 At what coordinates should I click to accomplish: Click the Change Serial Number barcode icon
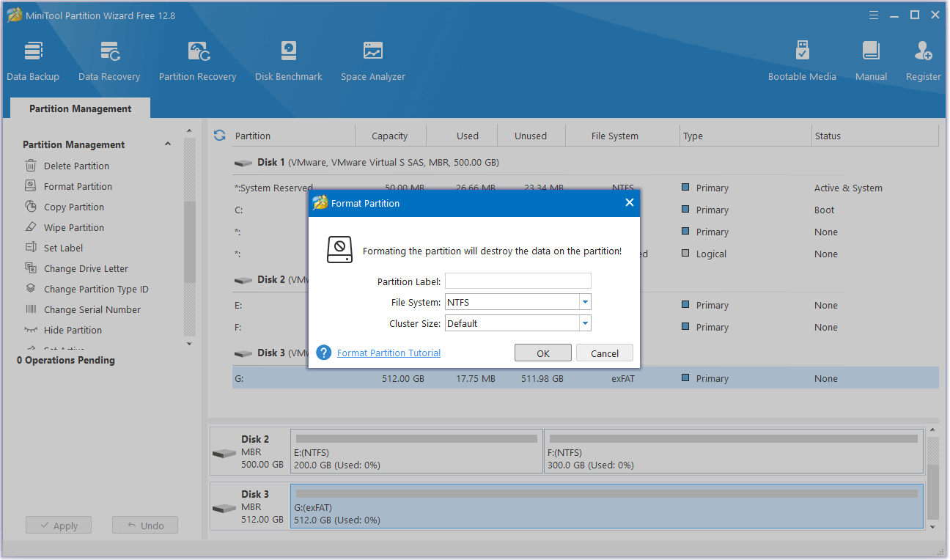31,309
